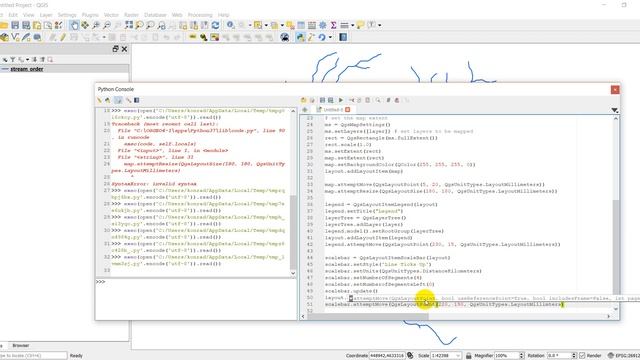Click the Coordinate input field
The width and height of the screenshot is (640, 360).
click(387, 356)
